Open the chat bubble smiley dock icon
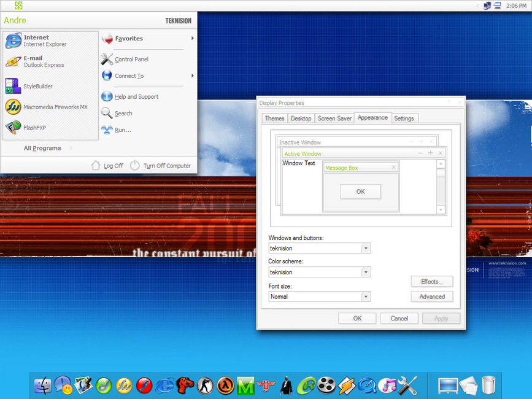532x399 pixels. [63, 385]
